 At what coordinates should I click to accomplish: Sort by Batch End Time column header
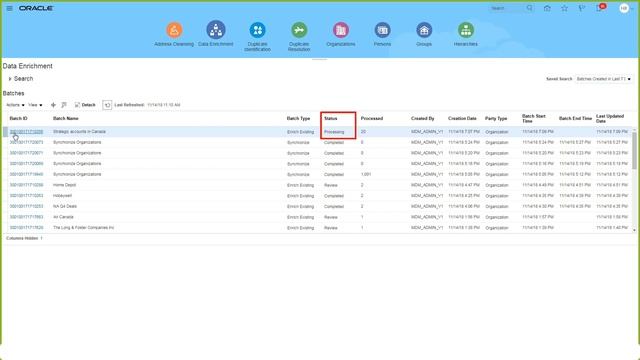coord(575,118)
